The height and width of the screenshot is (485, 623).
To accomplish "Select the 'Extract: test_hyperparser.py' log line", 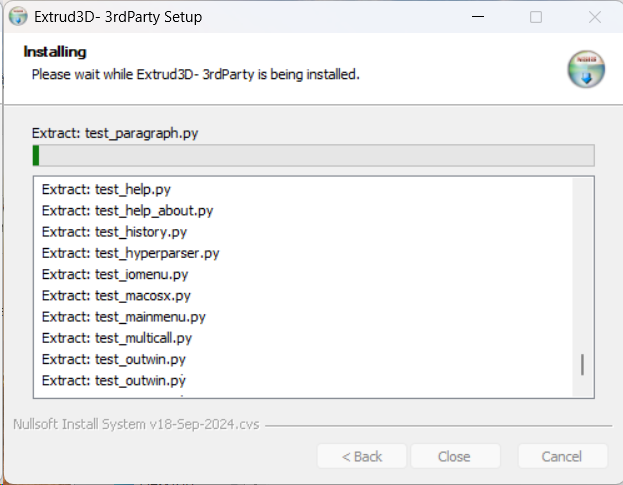I will (131, 253).
